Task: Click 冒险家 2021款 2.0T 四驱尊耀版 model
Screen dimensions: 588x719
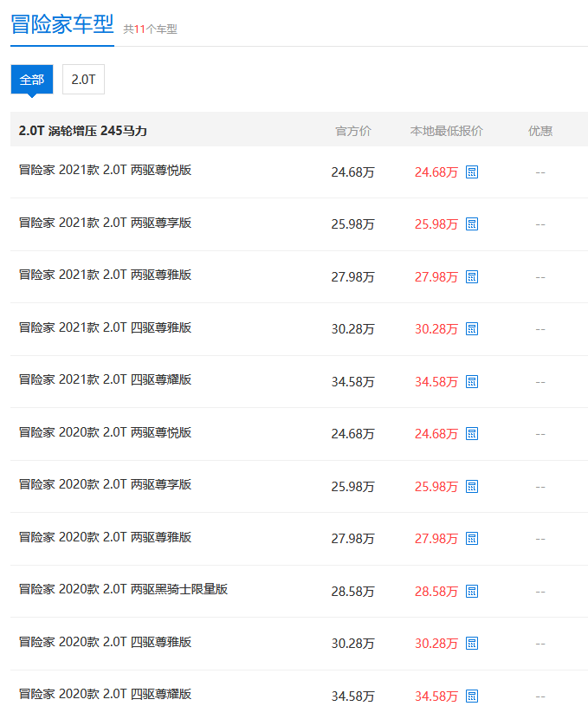Action: click(x=105, y=379)
